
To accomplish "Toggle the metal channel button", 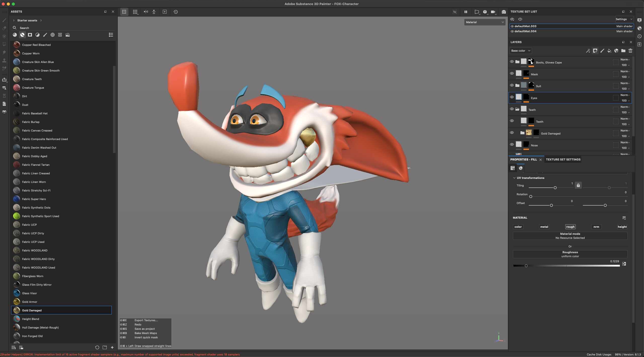I will point(544,227).
